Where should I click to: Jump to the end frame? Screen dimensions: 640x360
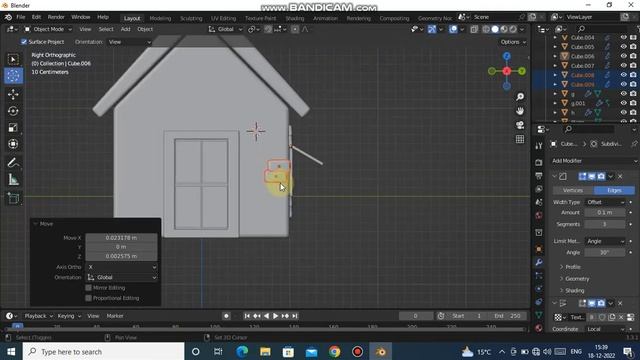coord(295,316)
